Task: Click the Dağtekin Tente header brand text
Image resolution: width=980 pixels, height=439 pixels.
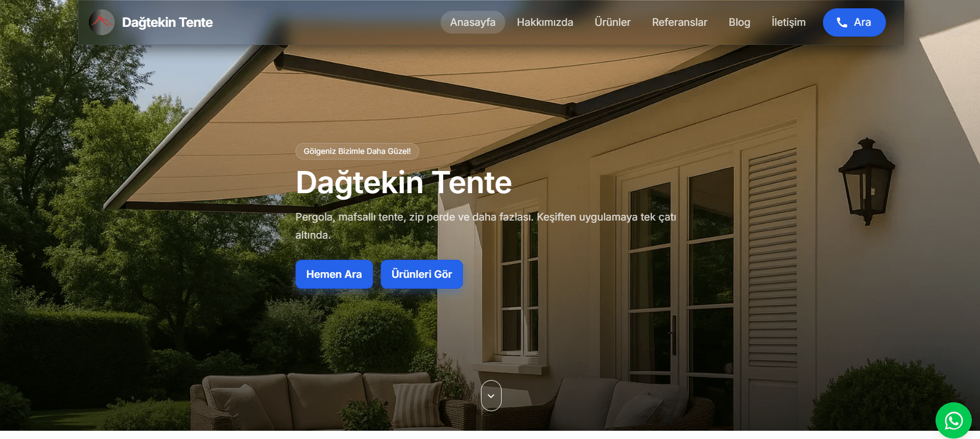Action: point(167,22)
